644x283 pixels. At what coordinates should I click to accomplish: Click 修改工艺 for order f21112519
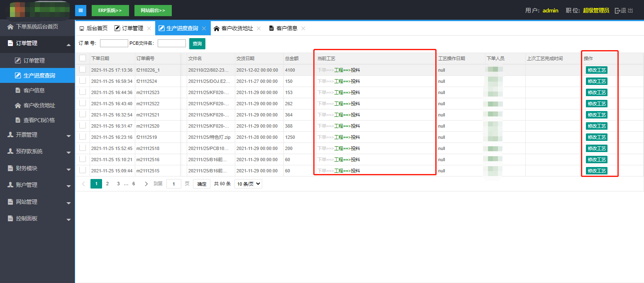point(596,137)
